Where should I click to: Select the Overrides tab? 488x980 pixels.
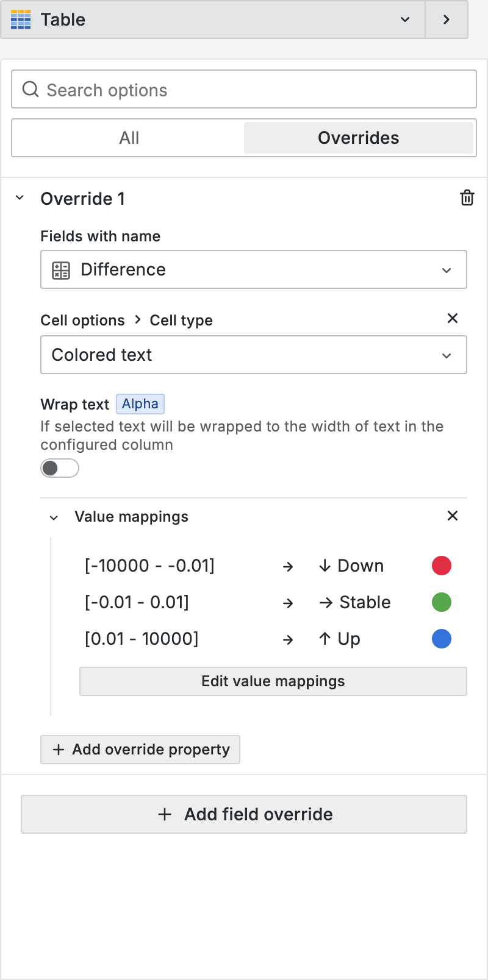pos(358,138)
